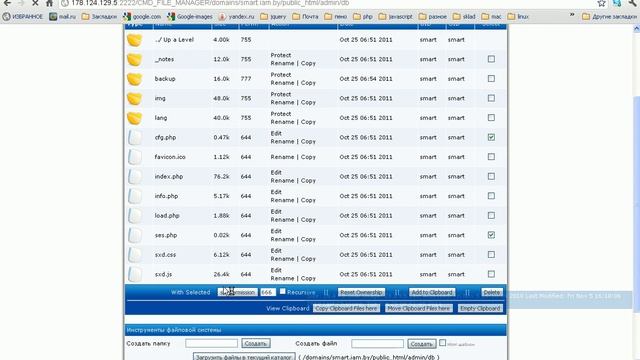Click the cfg.php file icon
This screenshot has height=360, width=640.
tap(135, 138)
